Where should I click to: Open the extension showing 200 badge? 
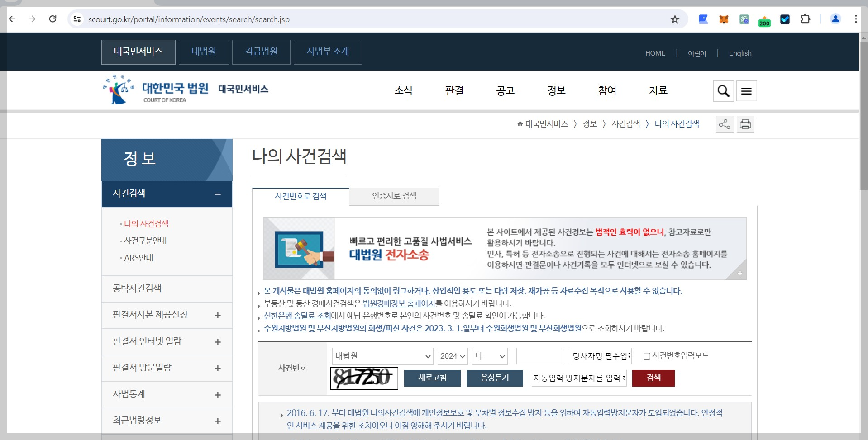[764, 20]
